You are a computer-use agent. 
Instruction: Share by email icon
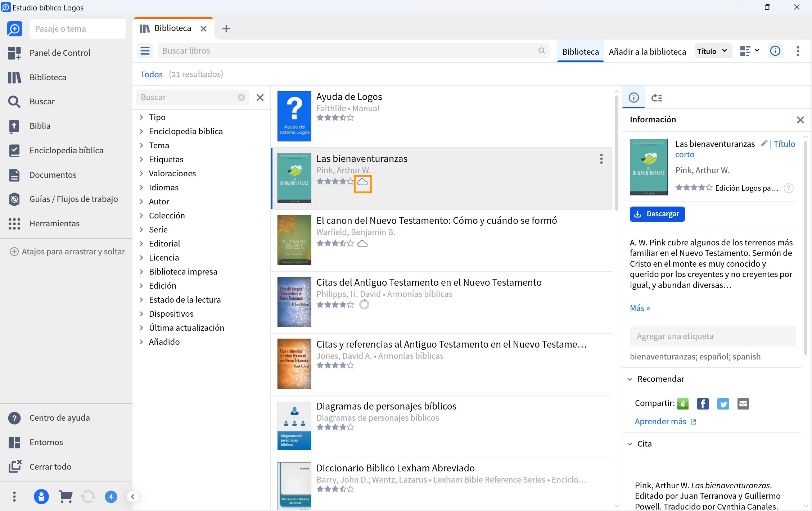[743, 404]
